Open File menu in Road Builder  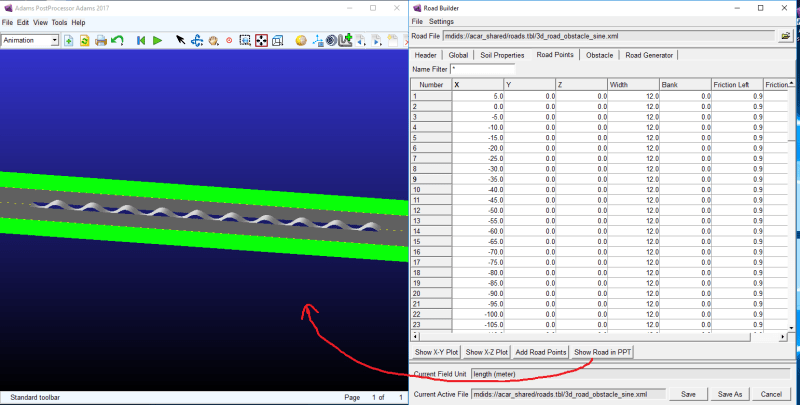(417, 21)
